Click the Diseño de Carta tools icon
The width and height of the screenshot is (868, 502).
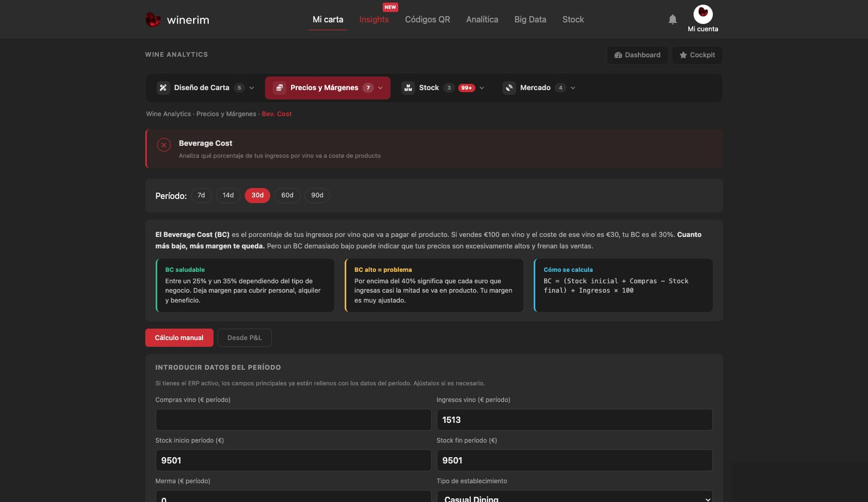(x=163, y=88)
